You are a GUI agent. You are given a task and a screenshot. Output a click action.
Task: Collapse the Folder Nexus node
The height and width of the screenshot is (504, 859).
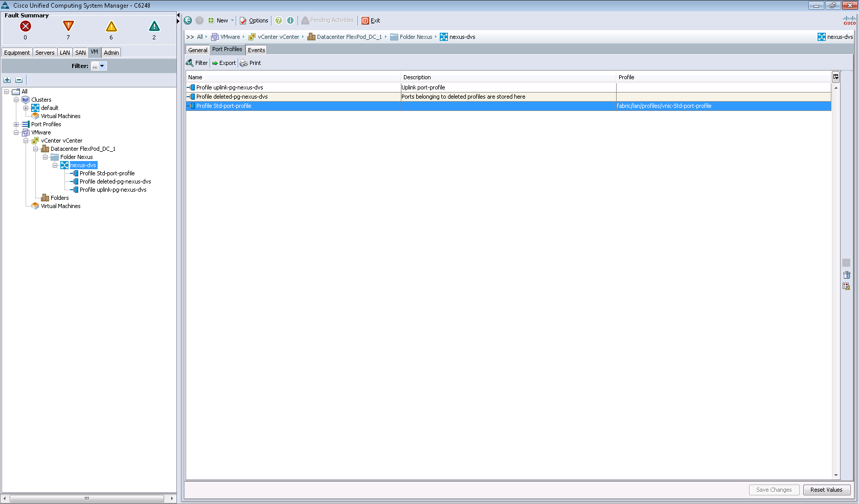tap(45, 157)
